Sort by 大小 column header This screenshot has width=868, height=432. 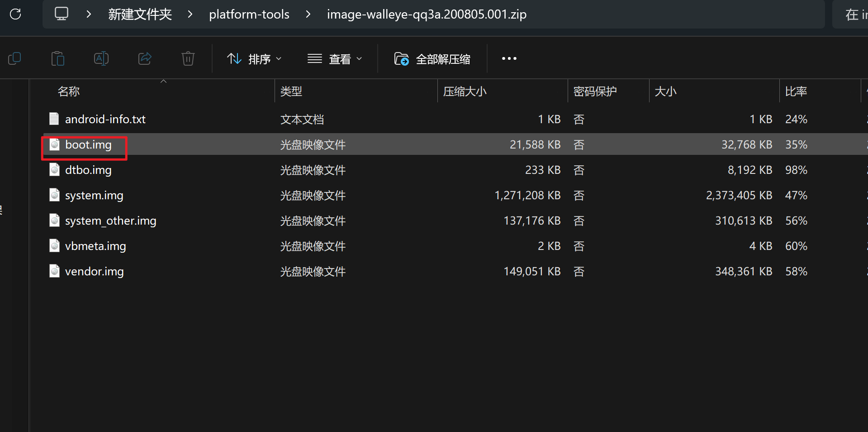(666, 91)
